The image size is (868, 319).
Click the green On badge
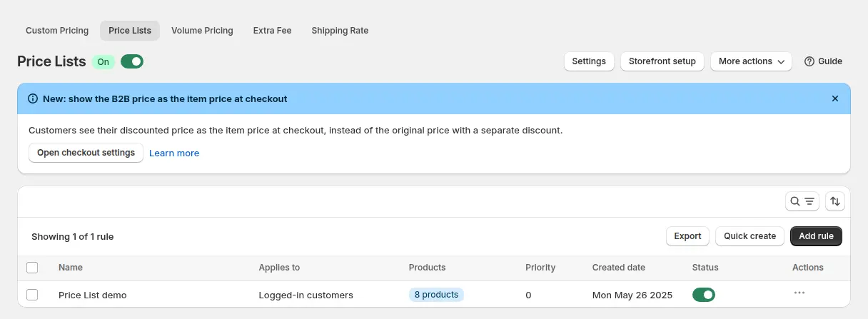coord(104,61)
